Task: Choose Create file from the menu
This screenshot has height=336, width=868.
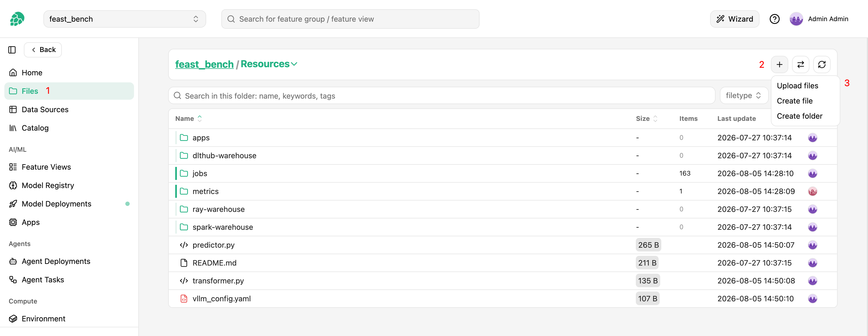Action: click(794, 101)
